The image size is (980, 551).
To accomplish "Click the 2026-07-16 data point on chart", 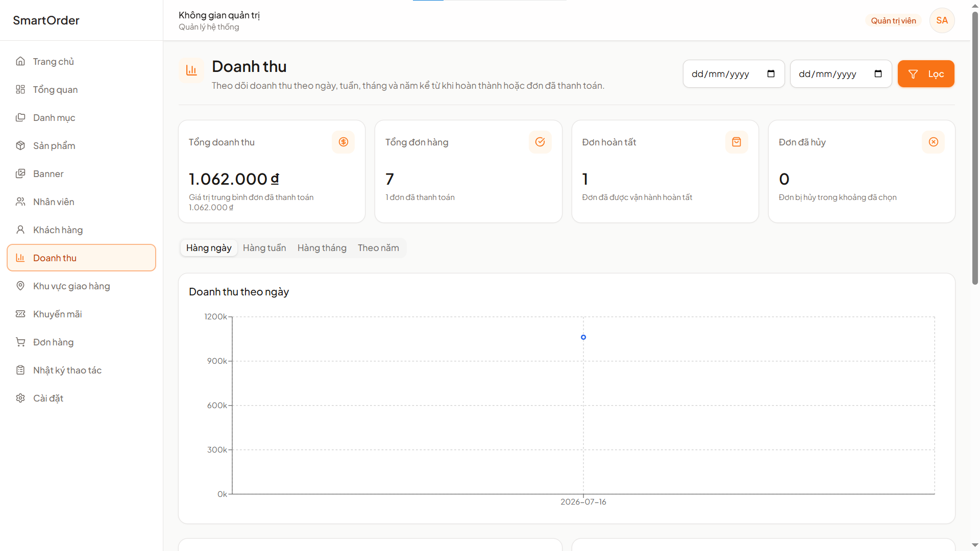I will pos(583,337).
